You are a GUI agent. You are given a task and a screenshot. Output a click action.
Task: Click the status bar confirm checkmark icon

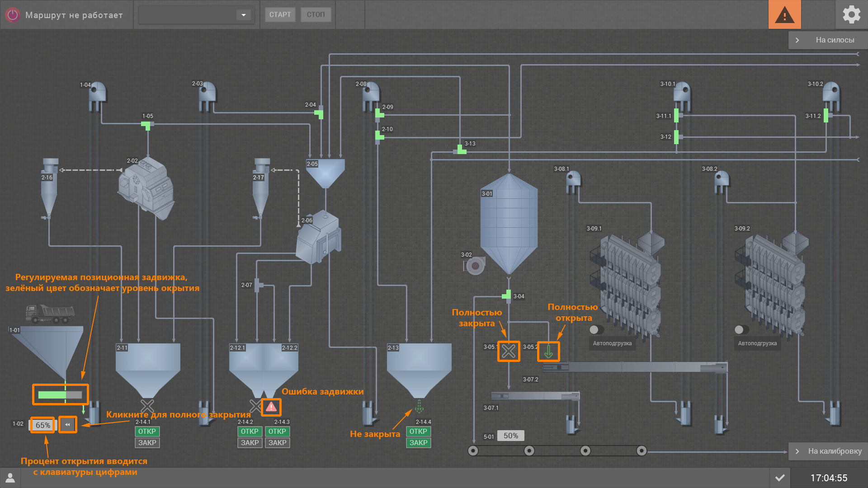tap(780, 478)
